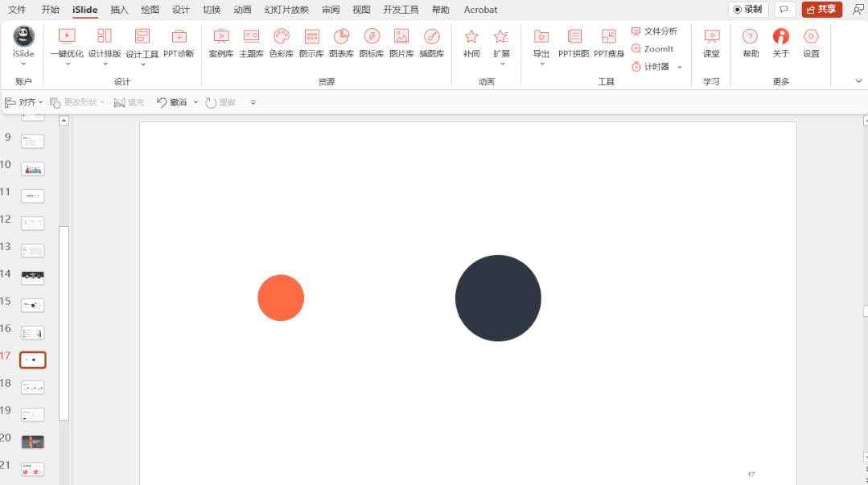Screen dimensions: 868x485
Task: Expand the 一键优化 dropdown
Action: pyautogui.click(x=67, y=64)
